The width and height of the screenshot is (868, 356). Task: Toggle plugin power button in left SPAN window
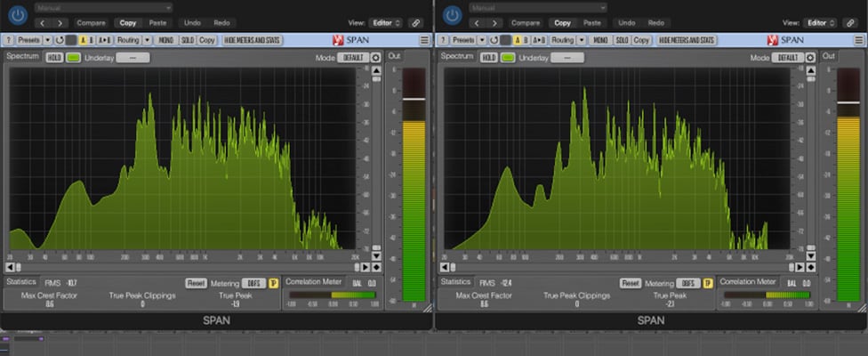(18, 15)
